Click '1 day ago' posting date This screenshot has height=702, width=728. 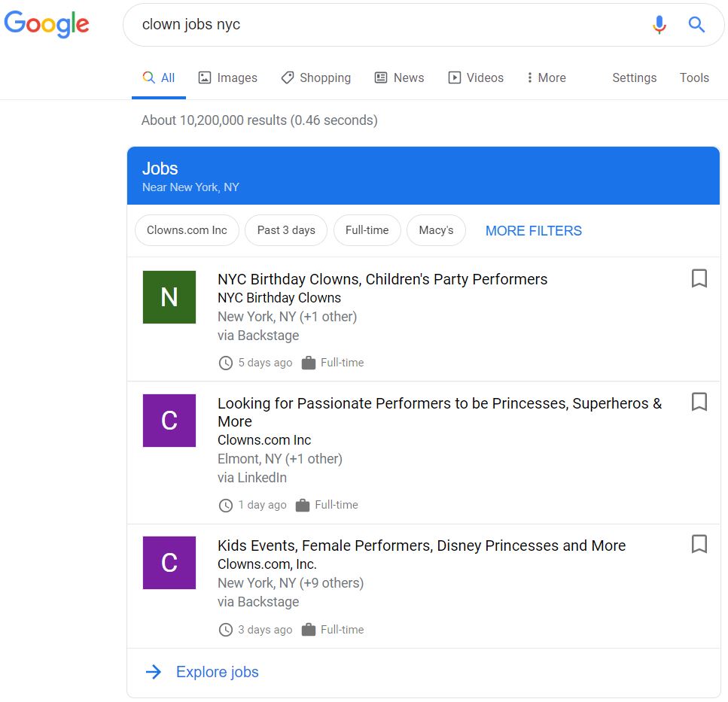[x=262, y=505]
